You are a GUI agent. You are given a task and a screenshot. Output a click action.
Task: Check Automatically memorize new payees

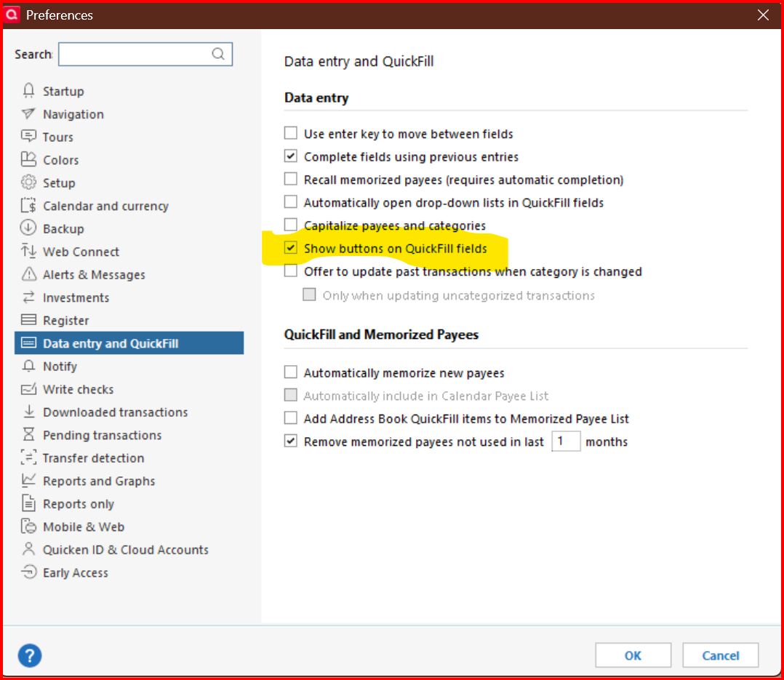[290, 372]
